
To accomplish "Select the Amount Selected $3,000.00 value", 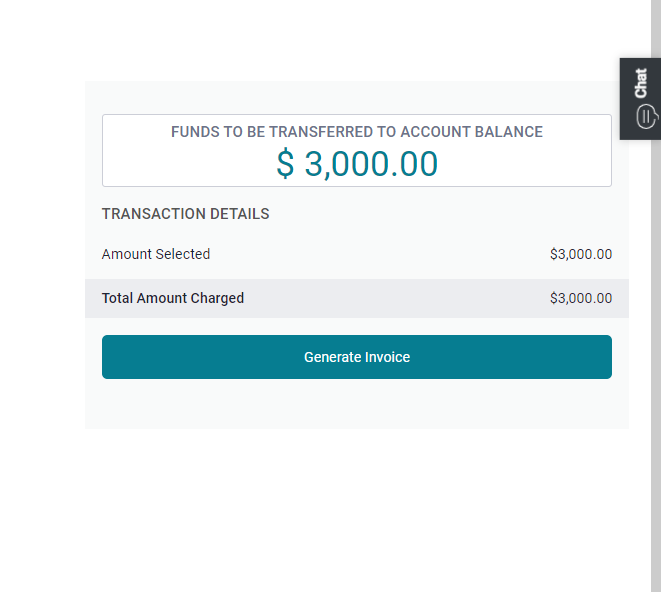I will 580,254.
